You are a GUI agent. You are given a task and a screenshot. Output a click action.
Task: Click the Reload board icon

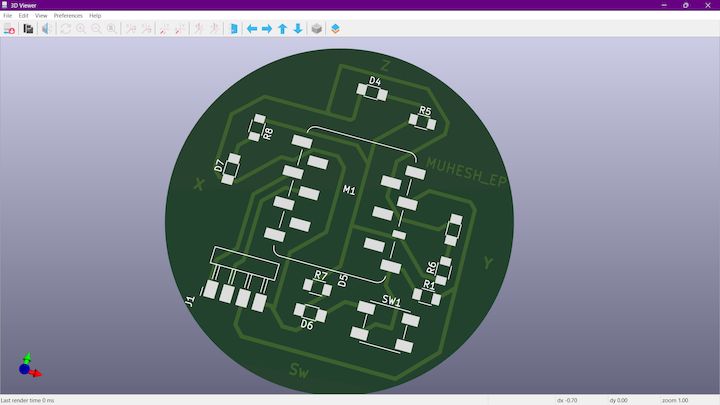coord(9,29)
